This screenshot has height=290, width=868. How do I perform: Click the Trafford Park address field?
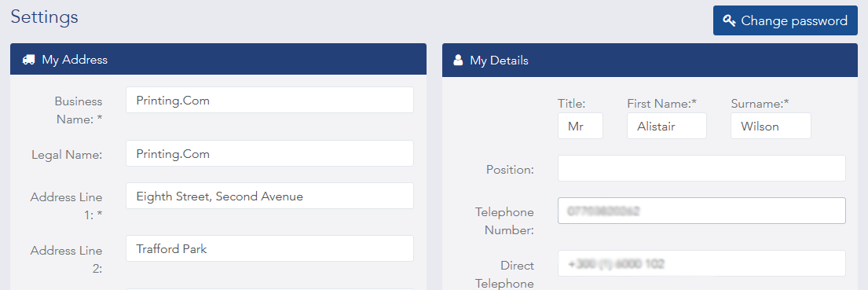pos(269,248)
